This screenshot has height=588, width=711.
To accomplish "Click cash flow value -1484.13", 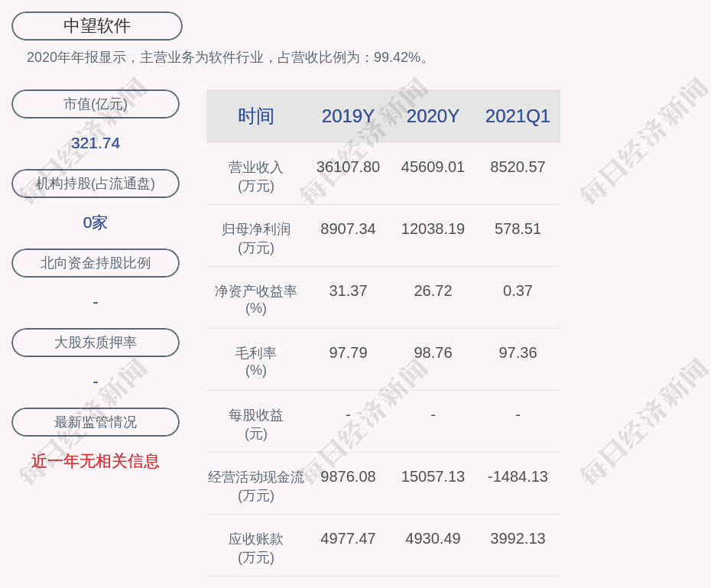I will click(518, 476).
